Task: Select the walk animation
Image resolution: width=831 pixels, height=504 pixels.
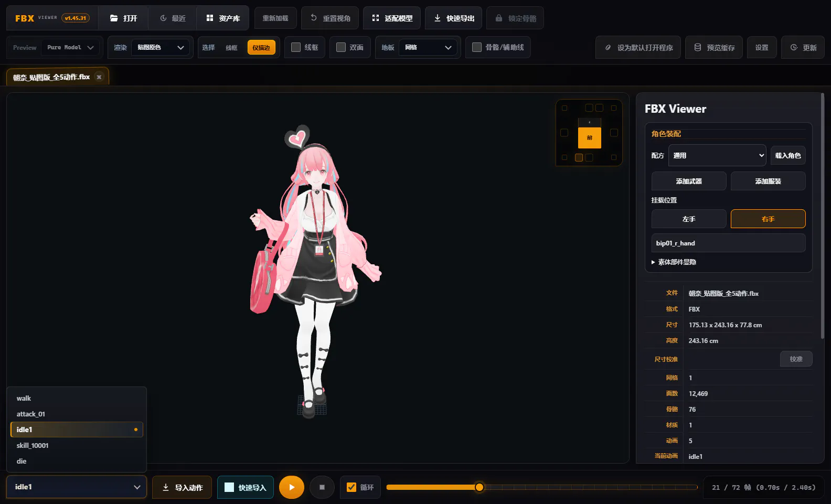Action: click(x=77, y=399)
